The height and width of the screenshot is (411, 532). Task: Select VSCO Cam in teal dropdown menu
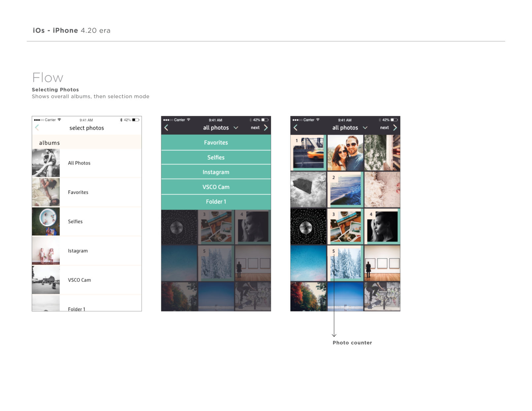coord(216,187)
